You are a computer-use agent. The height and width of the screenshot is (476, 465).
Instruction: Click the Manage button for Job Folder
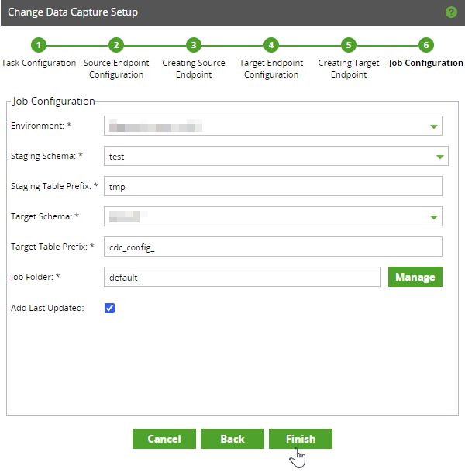415,277
